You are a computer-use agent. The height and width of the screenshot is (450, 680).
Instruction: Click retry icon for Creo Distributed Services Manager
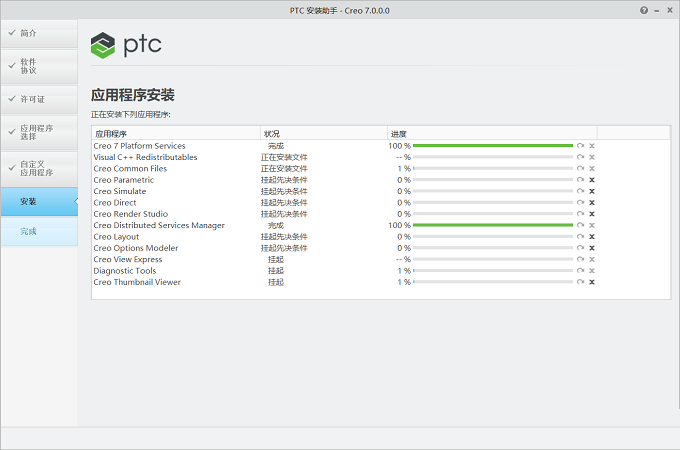point(580,225)
